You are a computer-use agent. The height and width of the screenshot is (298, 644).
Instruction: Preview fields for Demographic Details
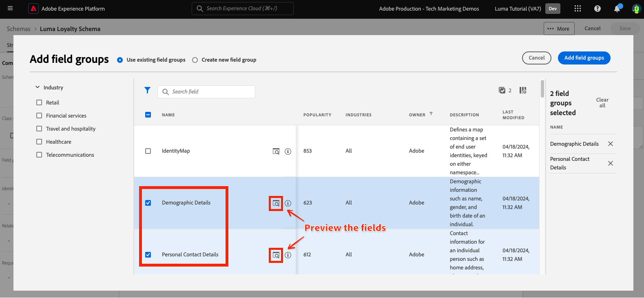pos(276,203)
